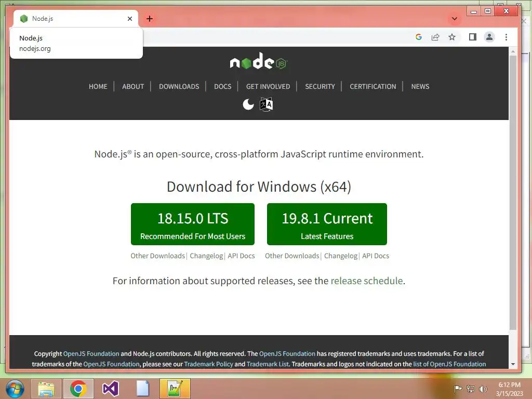Click the page vertical scrollbar thumb
Viewport: 532px width, 399px height.
pyautogui.click(x=513, y=192)
